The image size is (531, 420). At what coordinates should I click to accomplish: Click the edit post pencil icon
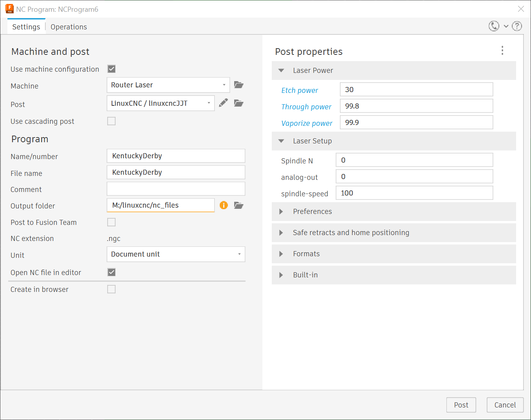223,103
